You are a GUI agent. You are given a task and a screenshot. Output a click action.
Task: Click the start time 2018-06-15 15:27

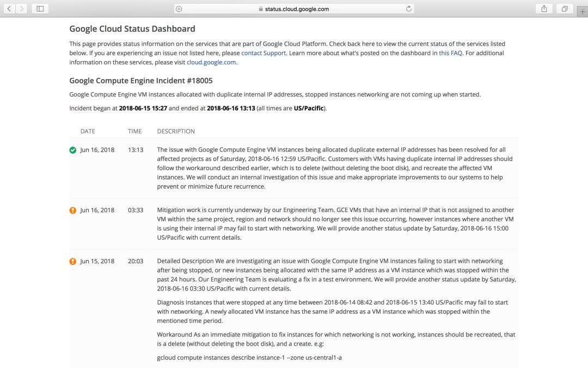tap(143, 108)
